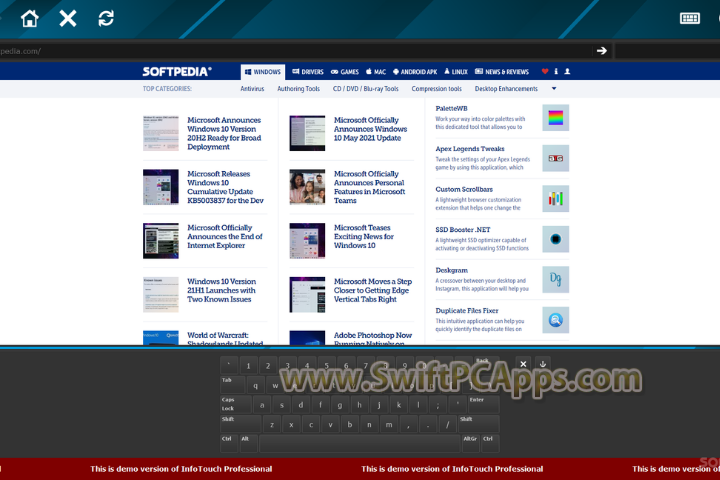Screen dimensions: 720x480
Task: Open CD / DVD / Blu-ray Tools category
Action: pyautogui.click(x=366, y=89)
